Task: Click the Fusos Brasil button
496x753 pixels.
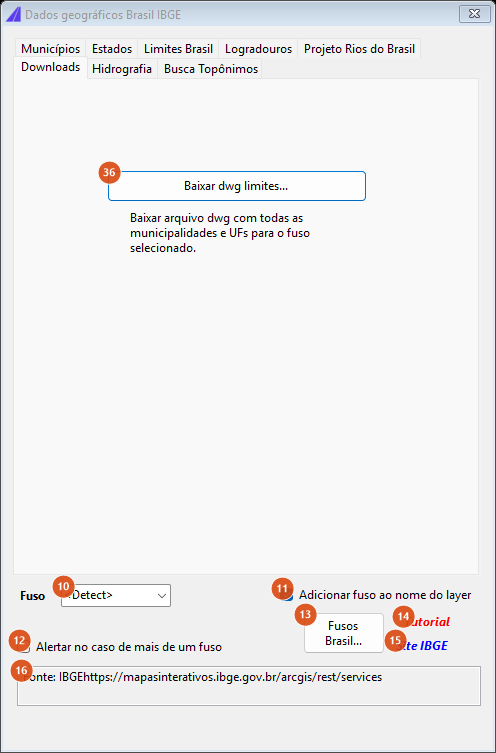Action: 344,633
